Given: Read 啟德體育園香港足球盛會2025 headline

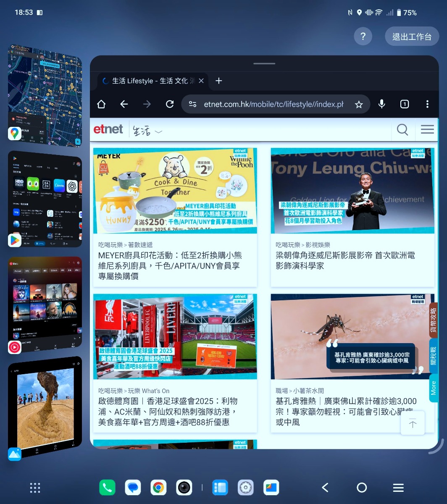Looking at the screenshot, I should coord(168,412).
